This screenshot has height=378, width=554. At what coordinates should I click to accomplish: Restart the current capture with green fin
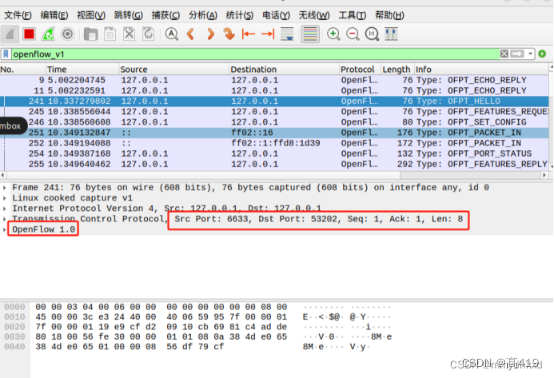[48, 34]
